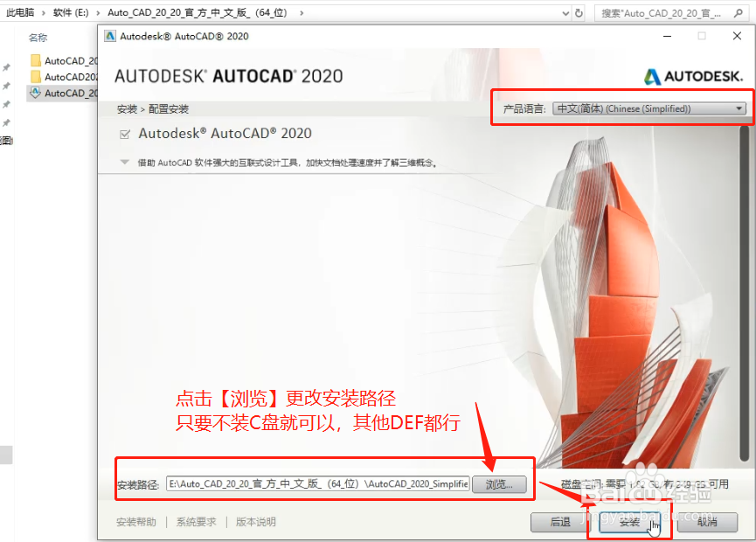The height and width of the screenshot is (542, 756).
Task: Click the 配置安装 breadcrumb text in installer
Action: tap(169, 109)
